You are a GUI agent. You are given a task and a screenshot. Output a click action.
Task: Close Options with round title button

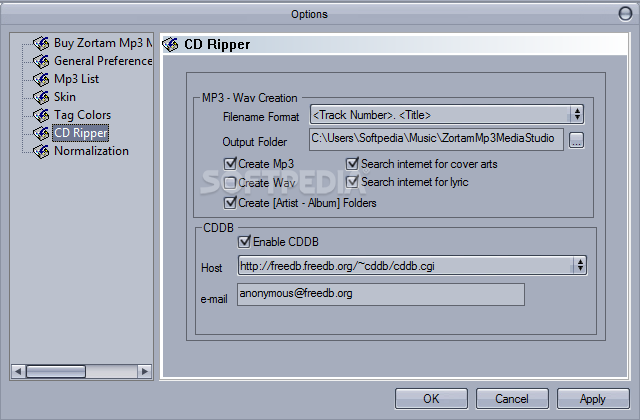point(625,13)
